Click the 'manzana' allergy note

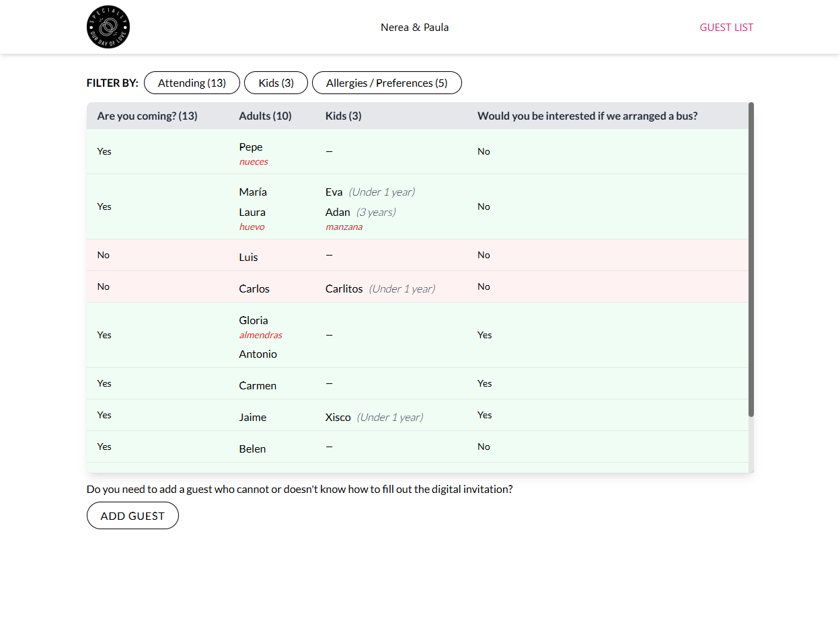tap(344, 227)
